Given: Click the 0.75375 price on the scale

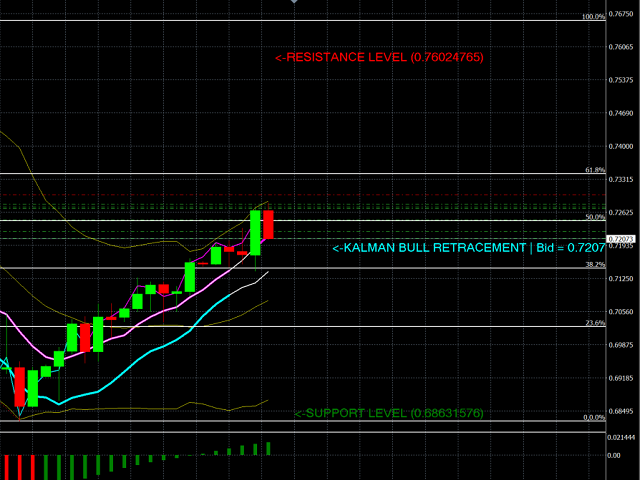Looking at the screenshot, I should click(x=621, y=80).
